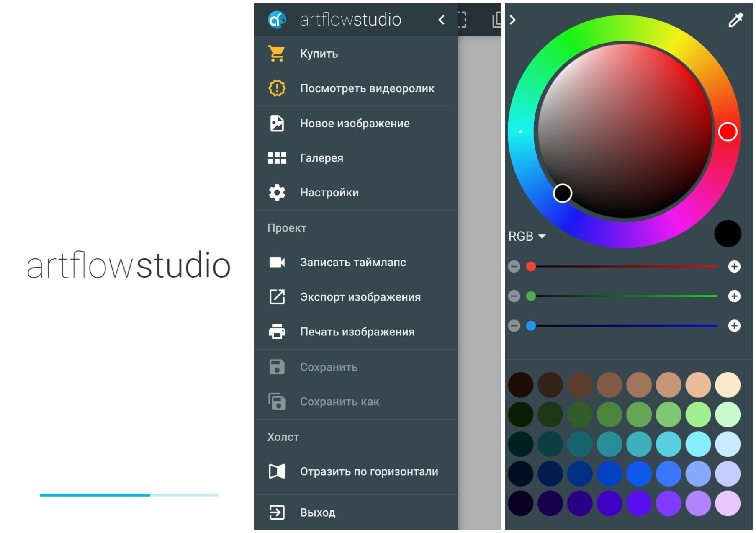Screen dimensions: 756x533
Task: Click Отразить по горизонтали label
Action: click(x=369, y=471)
